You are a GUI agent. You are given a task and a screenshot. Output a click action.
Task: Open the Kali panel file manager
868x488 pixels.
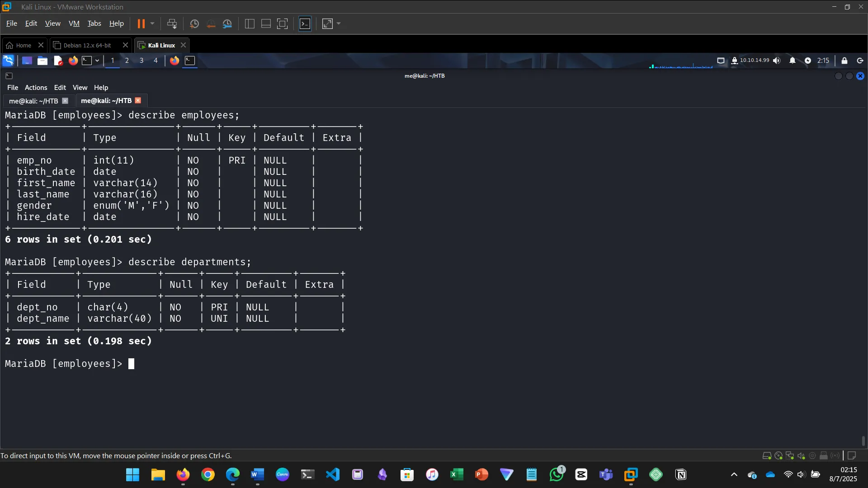click(42, 61)
